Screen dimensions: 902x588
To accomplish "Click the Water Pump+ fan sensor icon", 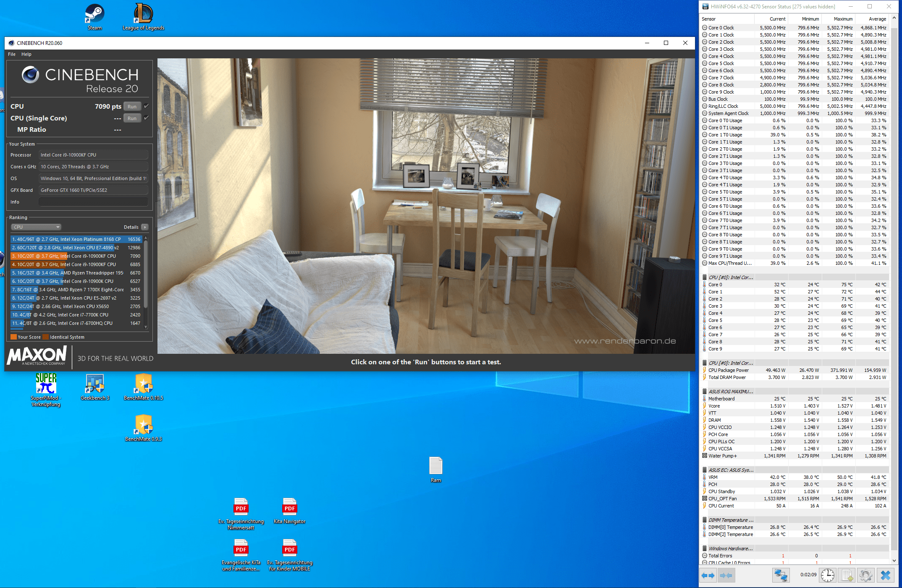I will point(705,456).
